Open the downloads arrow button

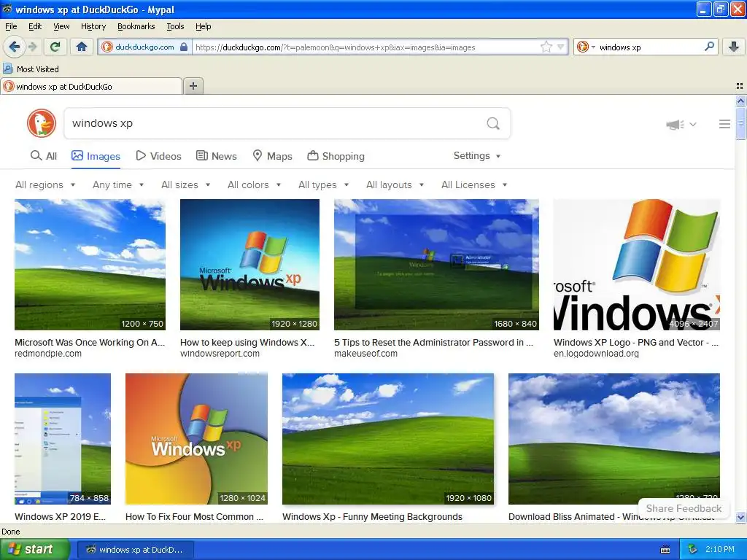tap(734, 47)
